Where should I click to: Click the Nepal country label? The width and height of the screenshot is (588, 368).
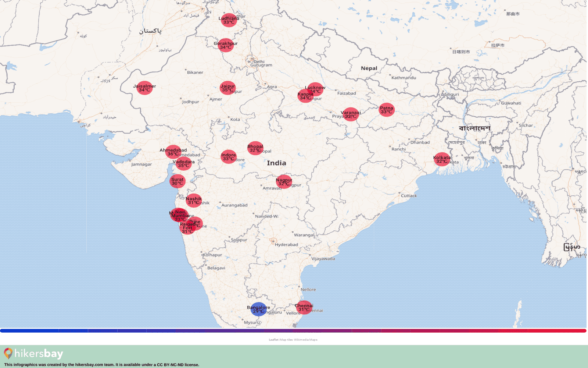point(369,68)
